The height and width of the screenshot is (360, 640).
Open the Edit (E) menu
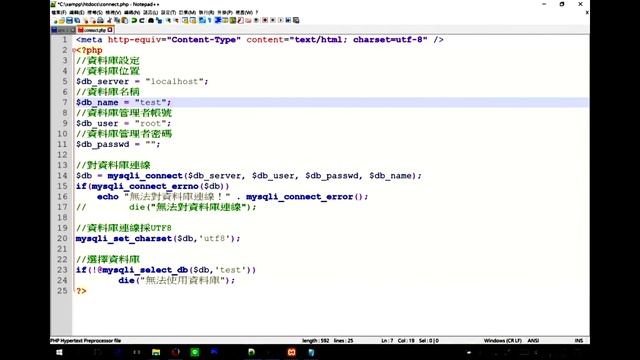tap(77, 13)
